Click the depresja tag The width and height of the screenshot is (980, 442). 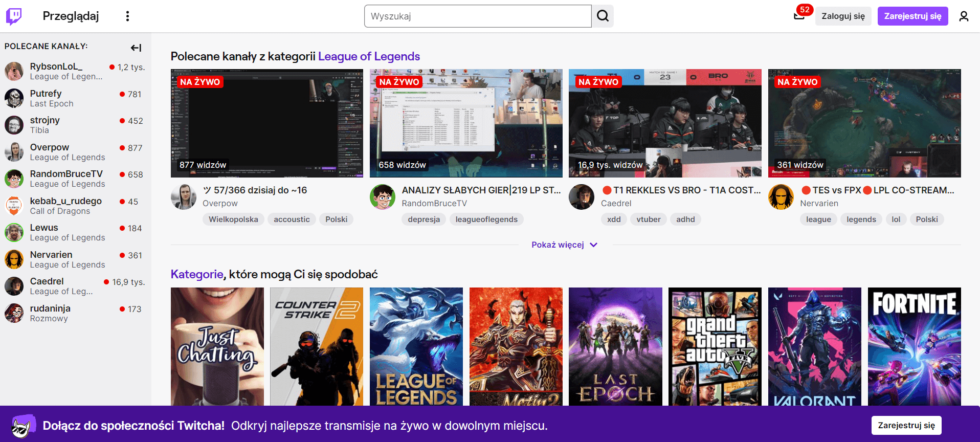click(424, 219)
